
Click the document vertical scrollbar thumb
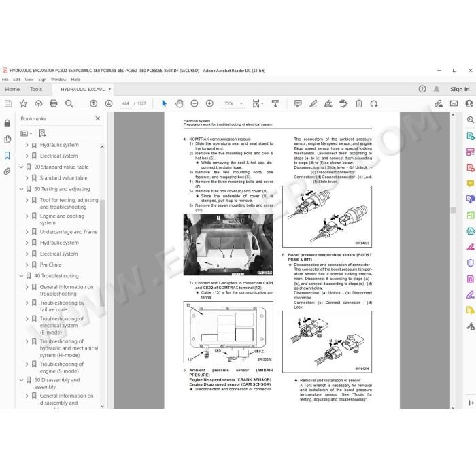(453, 210)
